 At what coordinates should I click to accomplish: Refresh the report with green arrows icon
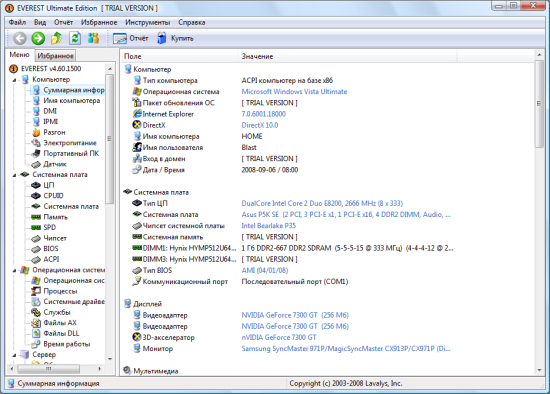pos(75,38)
